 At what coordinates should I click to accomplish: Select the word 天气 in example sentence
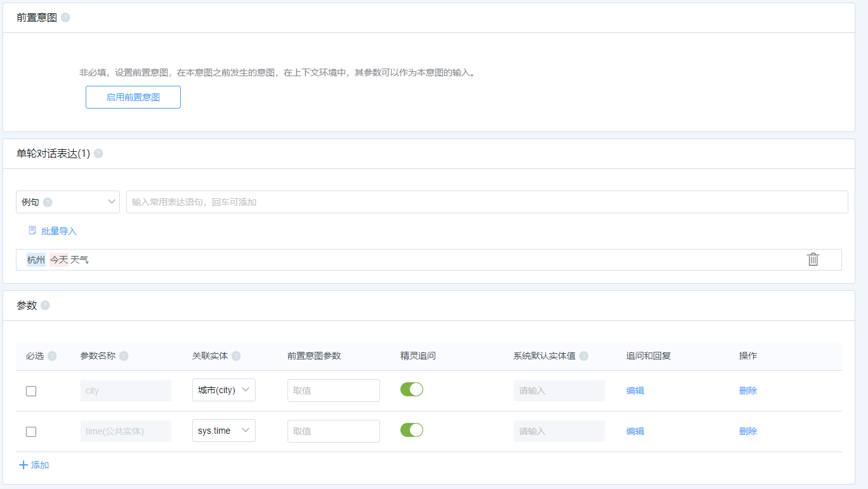(x=79, y=260)
